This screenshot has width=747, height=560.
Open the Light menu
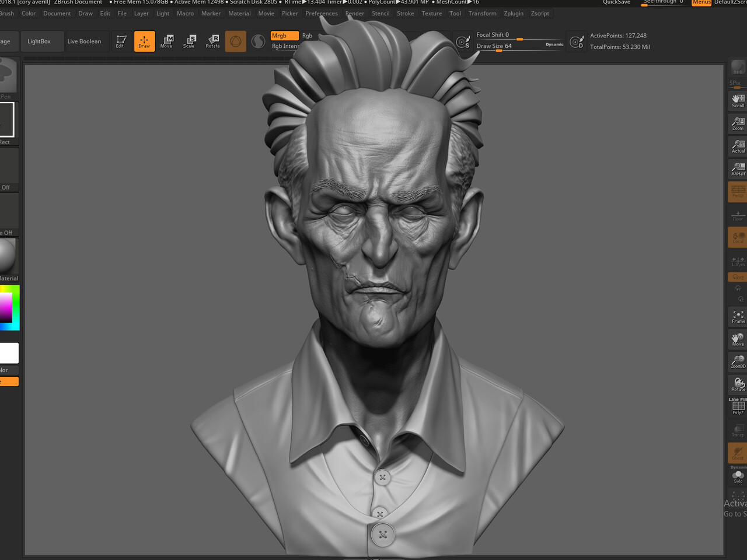coord(163,13)
